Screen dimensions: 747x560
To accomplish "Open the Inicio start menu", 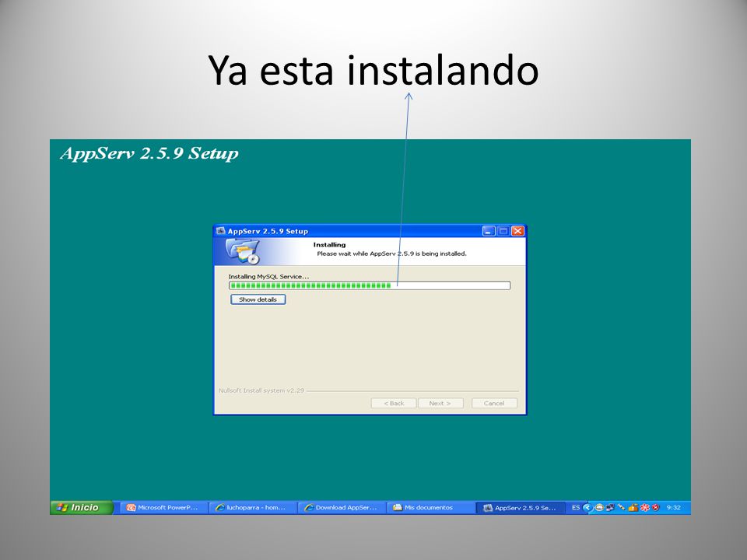I will pyautogui.click(x=82, y=508).
